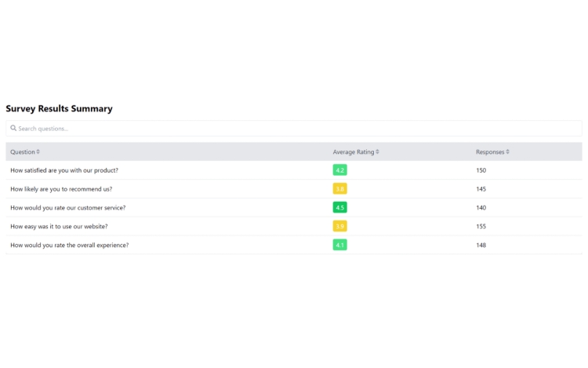Select the 3.8 yellow rating badge
This screenshot has width=588, height=368.
pyautogui.click(x=339, y=188)
